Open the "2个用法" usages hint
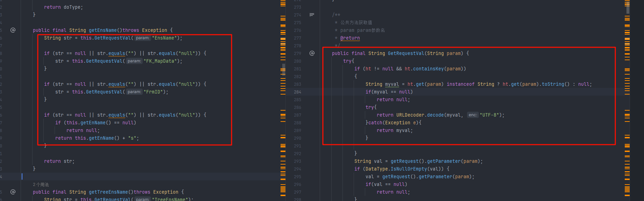Screen dimensions: 644x201 coord(41,185)
